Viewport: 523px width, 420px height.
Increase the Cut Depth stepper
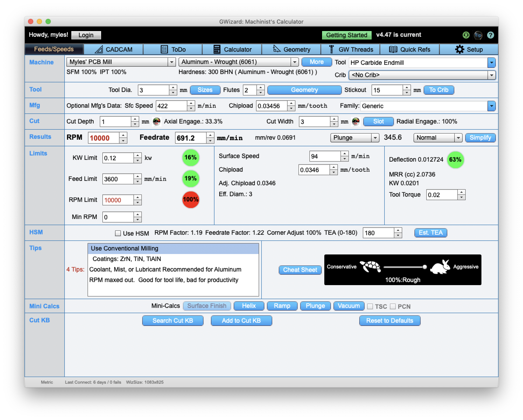135,119
